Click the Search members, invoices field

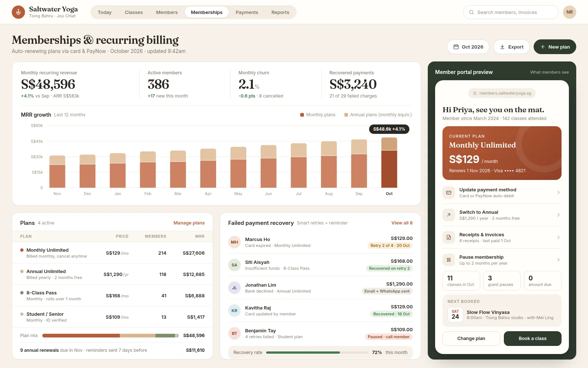(511, 12)
